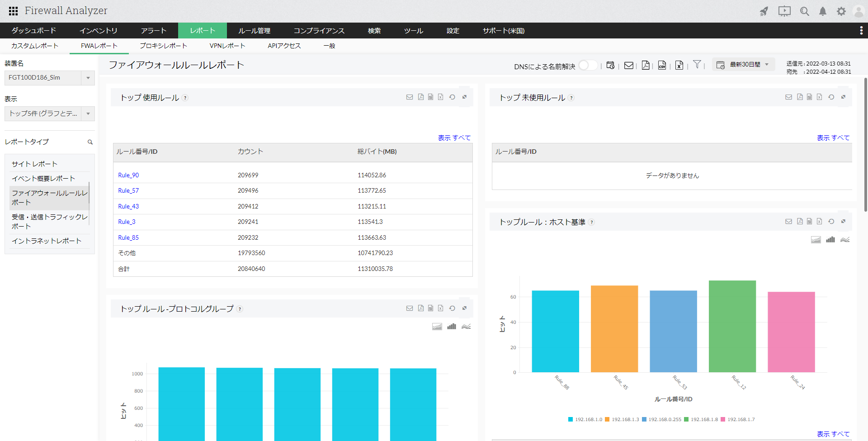Switch host-based rule chart to bar view
Screen dimensions: 868x441
(830, 240)
